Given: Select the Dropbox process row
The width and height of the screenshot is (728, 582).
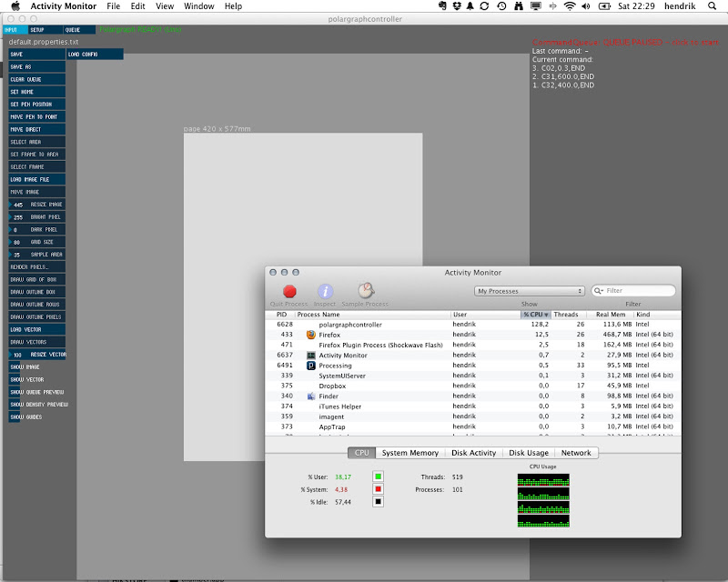Looking at the screenshot, I should coord(473,386).
